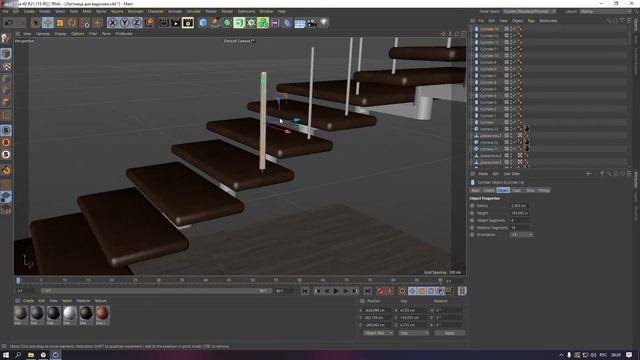
Task: Click the Make Editable icon
Action: point(6,39)
